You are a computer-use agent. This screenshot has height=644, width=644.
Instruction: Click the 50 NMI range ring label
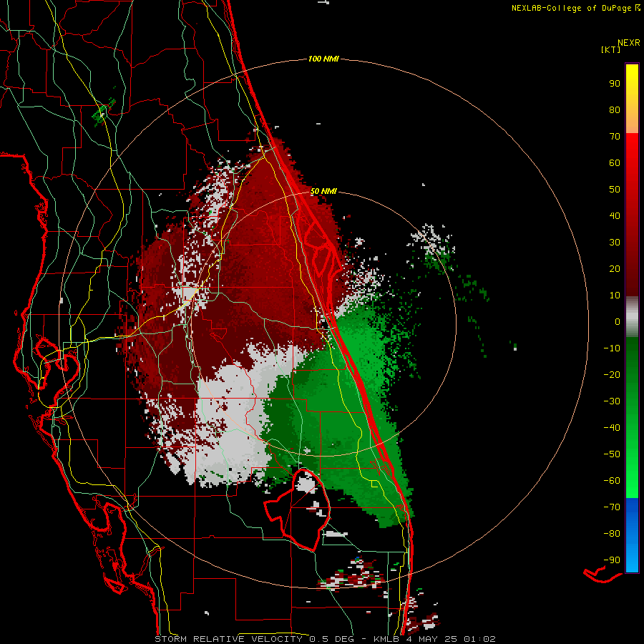coord(323,191)
